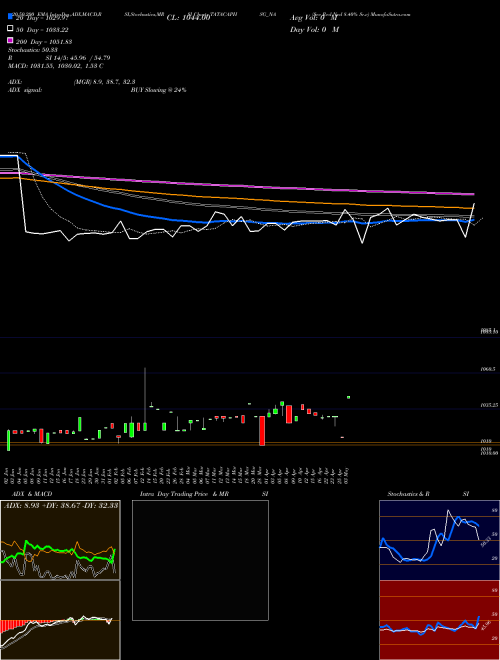The image size is (500, 660).
Task: Click the 'Intra Day Trading Price & MR' title
Action: [184, 494]
